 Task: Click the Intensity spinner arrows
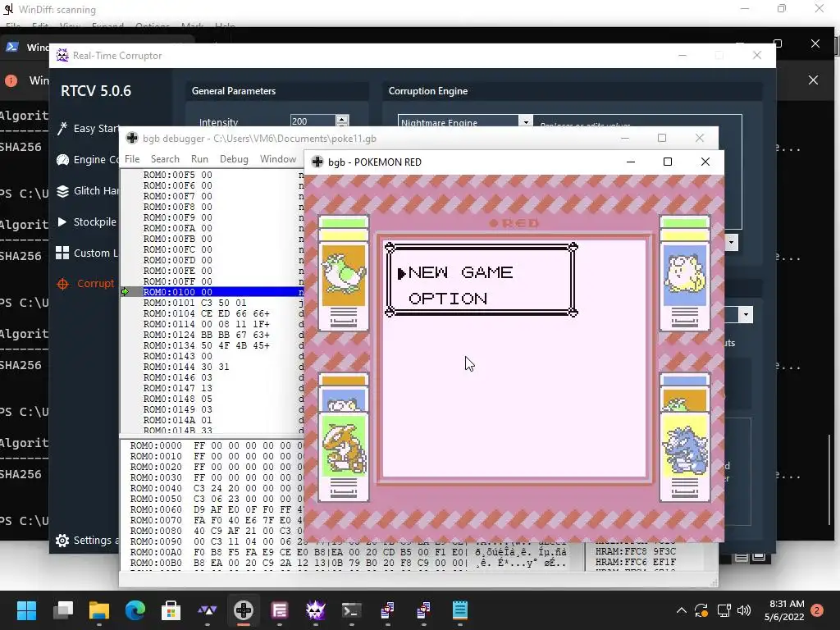pos(342,121)
